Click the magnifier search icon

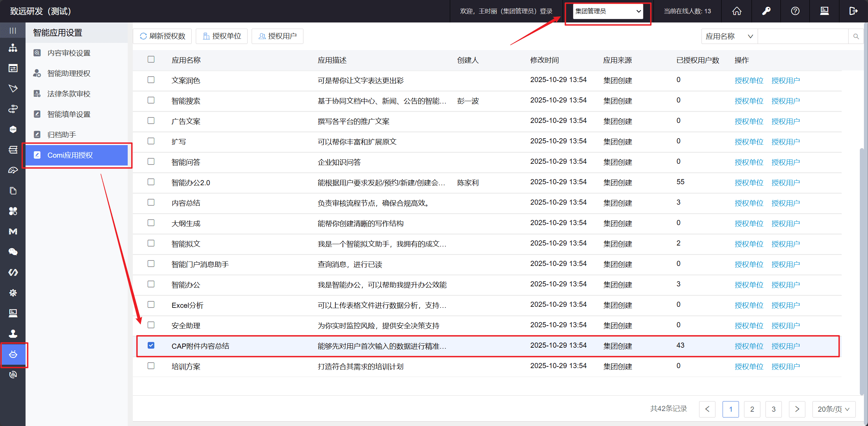click(x=856, y=36)
